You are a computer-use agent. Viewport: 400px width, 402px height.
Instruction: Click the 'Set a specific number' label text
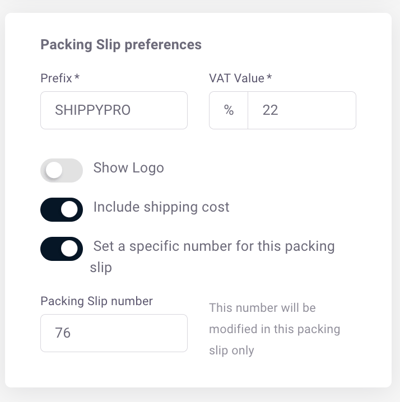[212, 257]
